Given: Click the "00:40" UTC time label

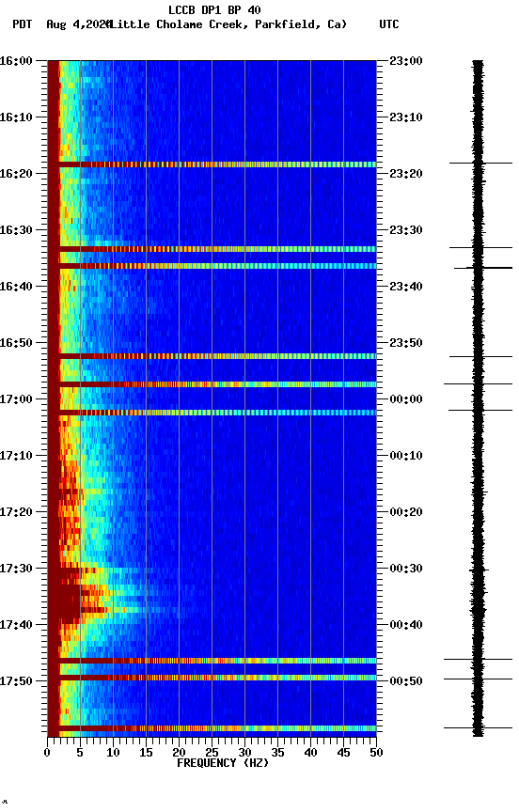Looking at the screenshot, I should click(406, 625).
